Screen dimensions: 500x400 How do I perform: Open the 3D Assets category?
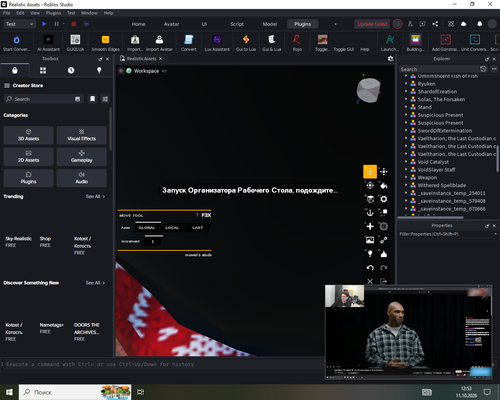[28, 135]
